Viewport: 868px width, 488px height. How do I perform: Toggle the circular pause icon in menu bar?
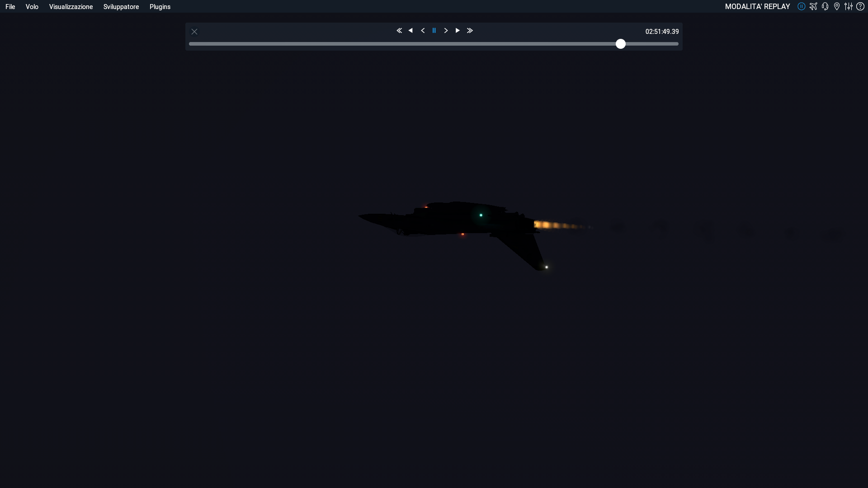(x=801, y=6)
